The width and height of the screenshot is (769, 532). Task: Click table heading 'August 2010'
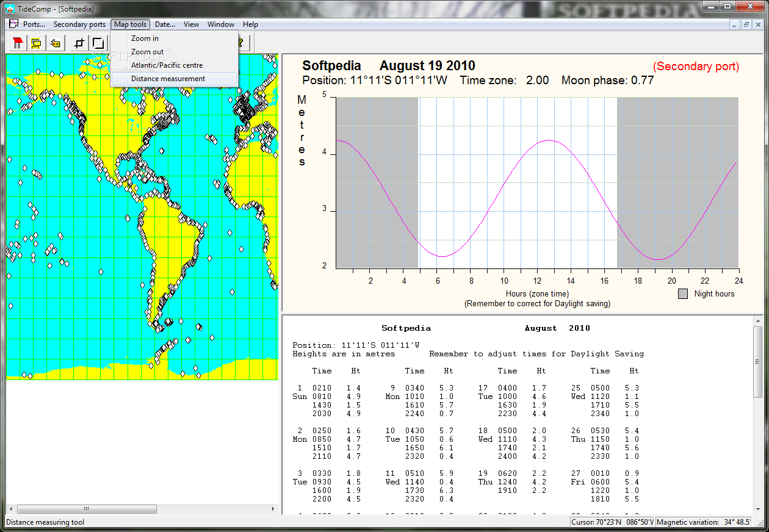tap(557, 328)
